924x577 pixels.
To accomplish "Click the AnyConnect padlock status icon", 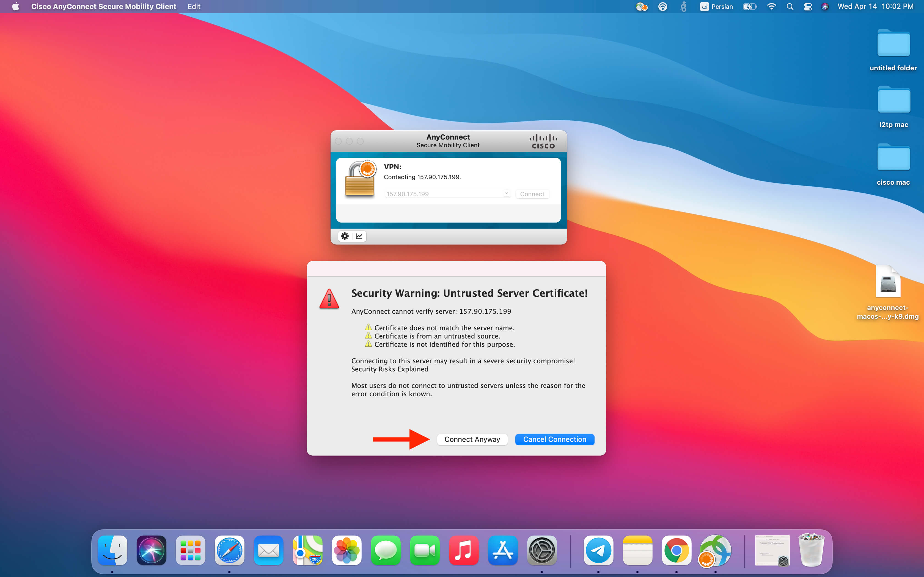I will (360, 179).
